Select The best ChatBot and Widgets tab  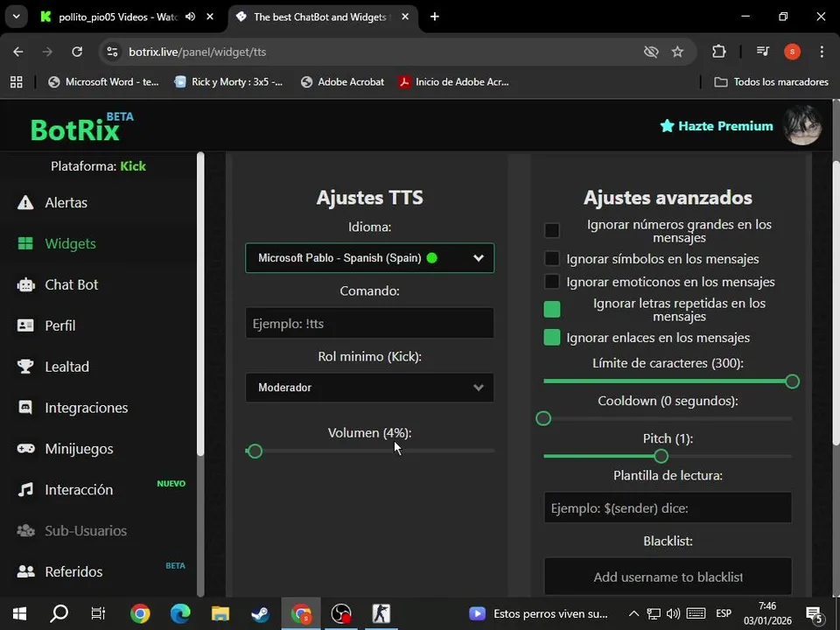pyautogui.click(x=320, y=17)
